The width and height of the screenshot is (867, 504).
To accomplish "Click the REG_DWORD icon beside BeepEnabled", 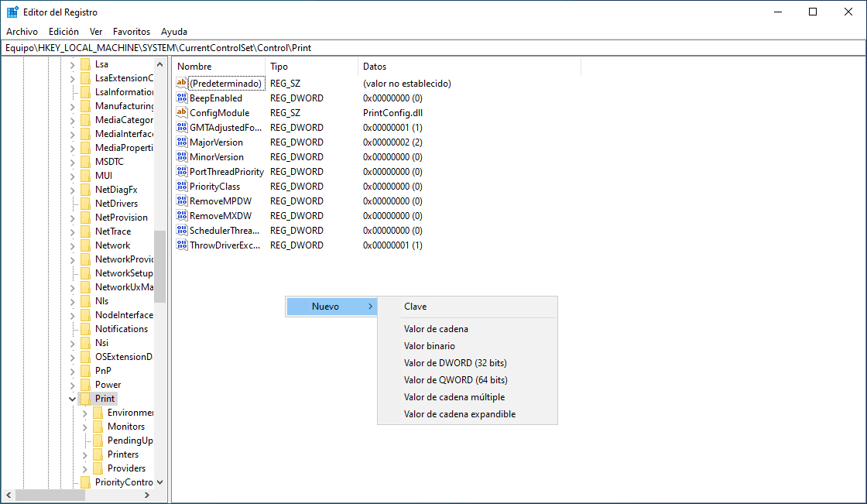I will point(181,98).
